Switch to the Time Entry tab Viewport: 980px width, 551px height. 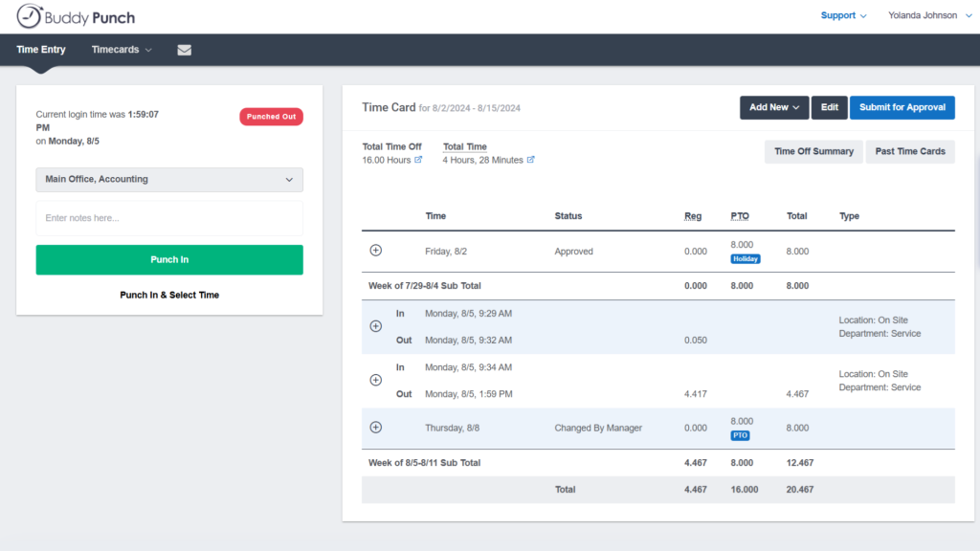tap(41, 50)
